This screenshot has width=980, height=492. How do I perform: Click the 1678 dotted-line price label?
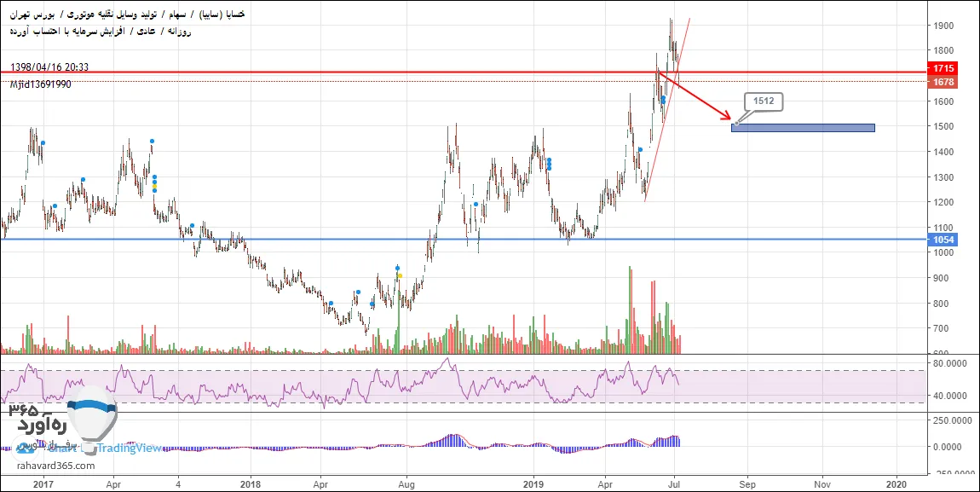click(943, 82)
